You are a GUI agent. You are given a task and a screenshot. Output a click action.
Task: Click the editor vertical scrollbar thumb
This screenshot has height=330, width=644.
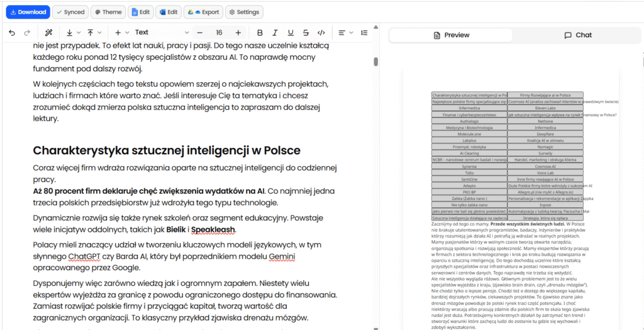pyautogui.click(x=375, y=62)
